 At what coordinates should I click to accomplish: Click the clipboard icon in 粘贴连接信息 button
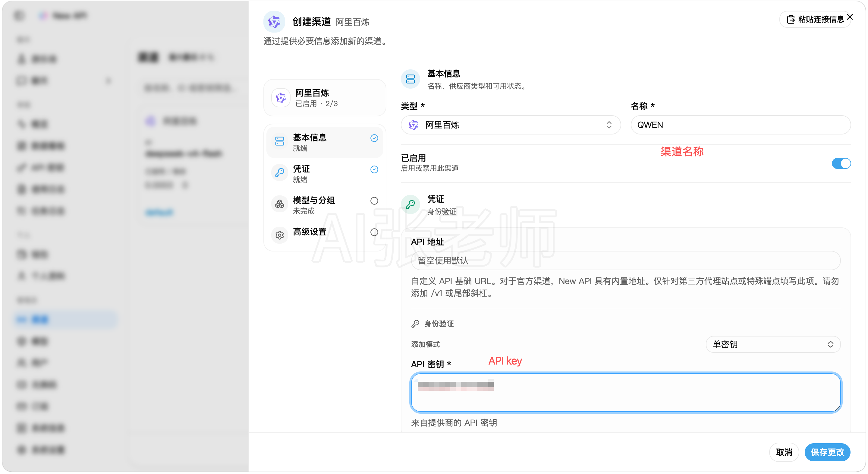(x=790, y=20)
